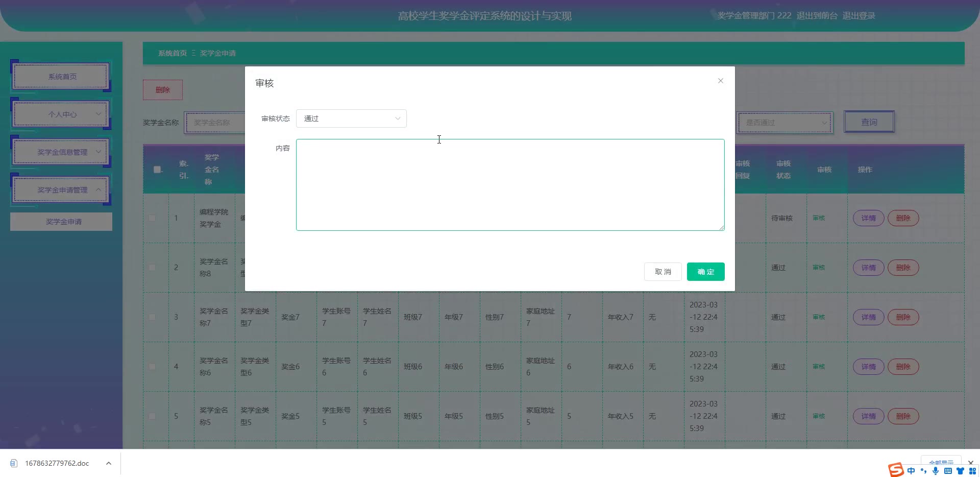The height and width of the screenshot is (477, 980).
Task: Tick the checkbox for row 4
Action: click(x=152, y=367)
